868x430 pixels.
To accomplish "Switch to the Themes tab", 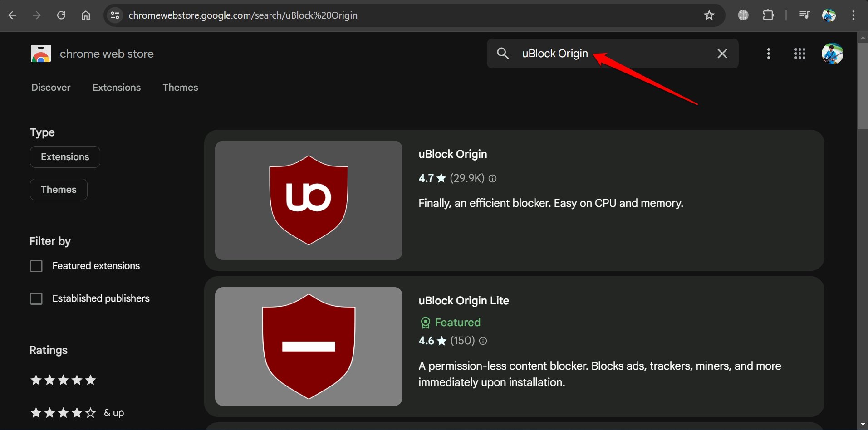I will coord(181,88).
